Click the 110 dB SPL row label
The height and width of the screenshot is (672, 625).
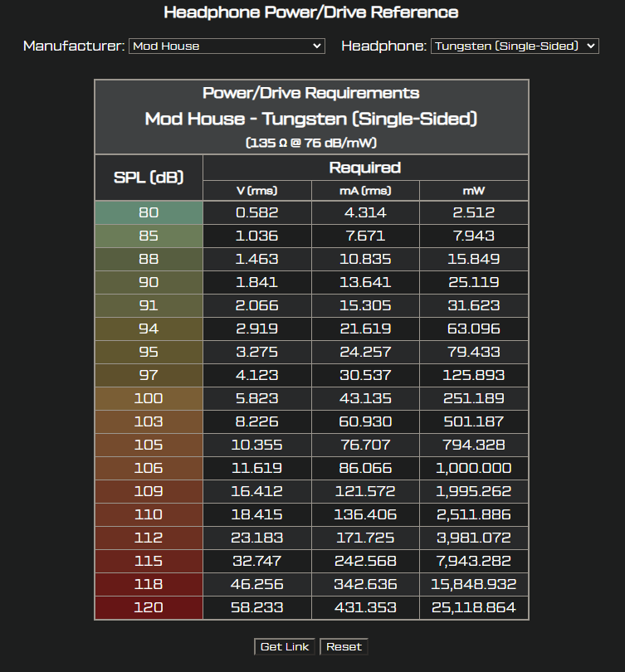coord(149,514)
